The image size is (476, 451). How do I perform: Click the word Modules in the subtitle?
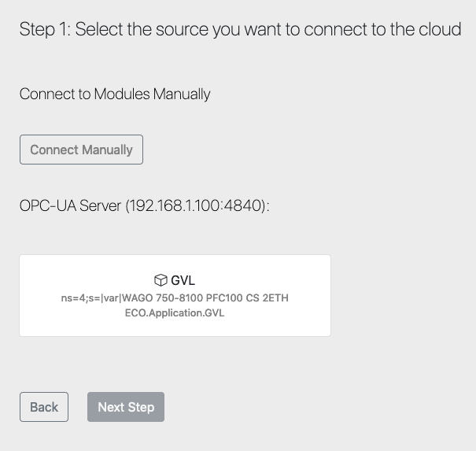[x=122, y=94]
